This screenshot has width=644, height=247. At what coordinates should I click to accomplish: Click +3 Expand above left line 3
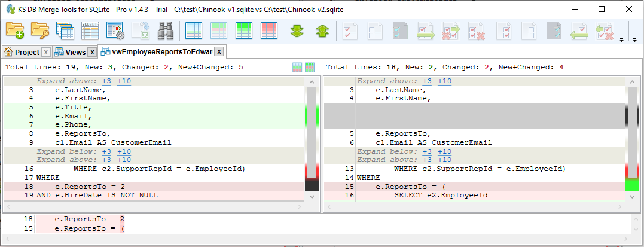(x=106, y=81)
